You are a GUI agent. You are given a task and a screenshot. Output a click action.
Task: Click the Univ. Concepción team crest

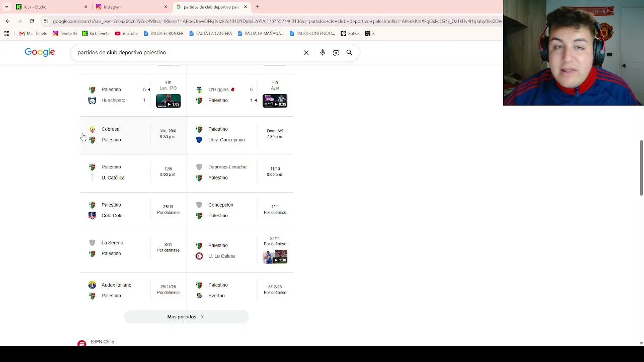(x=199, y=140)
